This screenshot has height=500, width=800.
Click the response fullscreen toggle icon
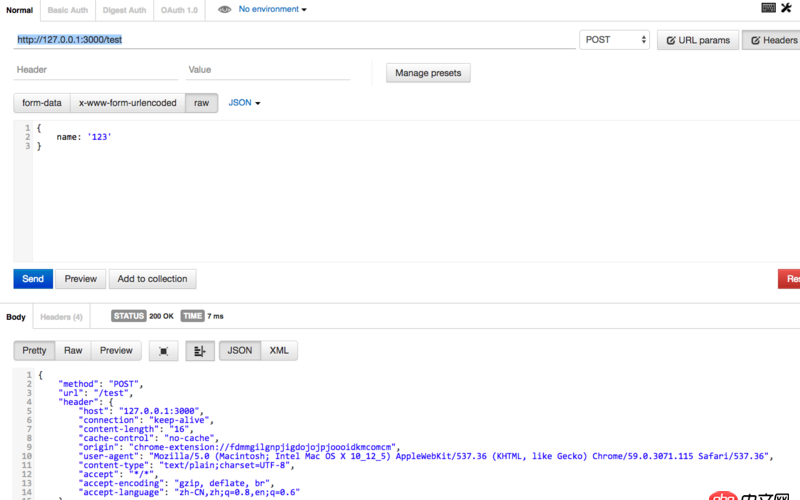(163, 351)
